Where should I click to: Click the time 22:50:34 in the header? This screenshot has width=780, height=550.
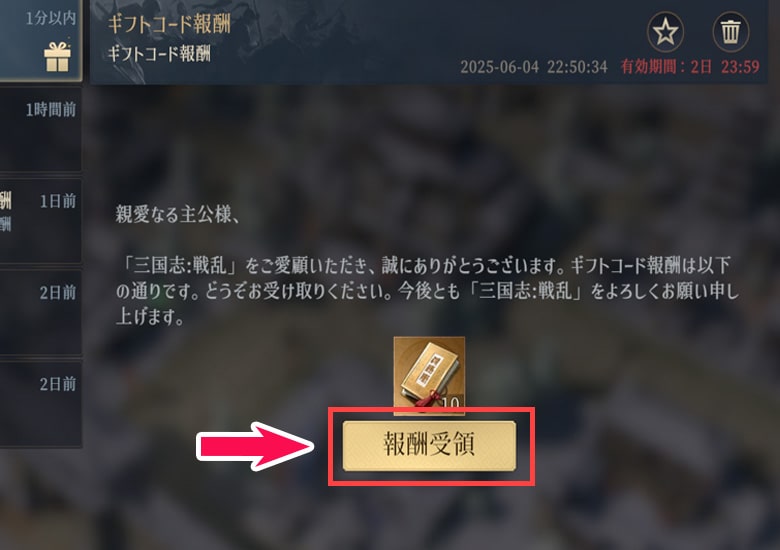coord(577,67)
